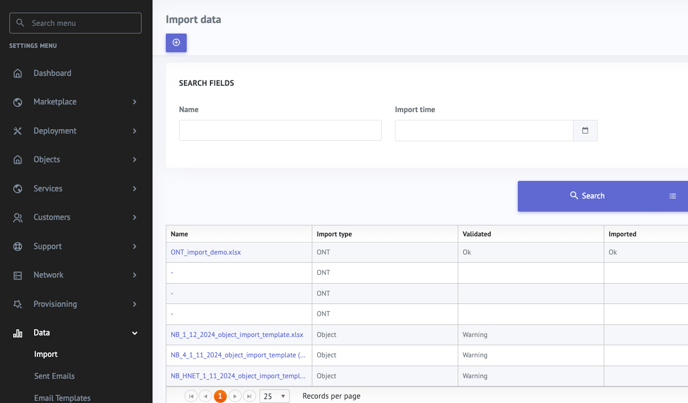The image size is (688, 403).
Task: Click the Name search input field
Action: point(280,130)
